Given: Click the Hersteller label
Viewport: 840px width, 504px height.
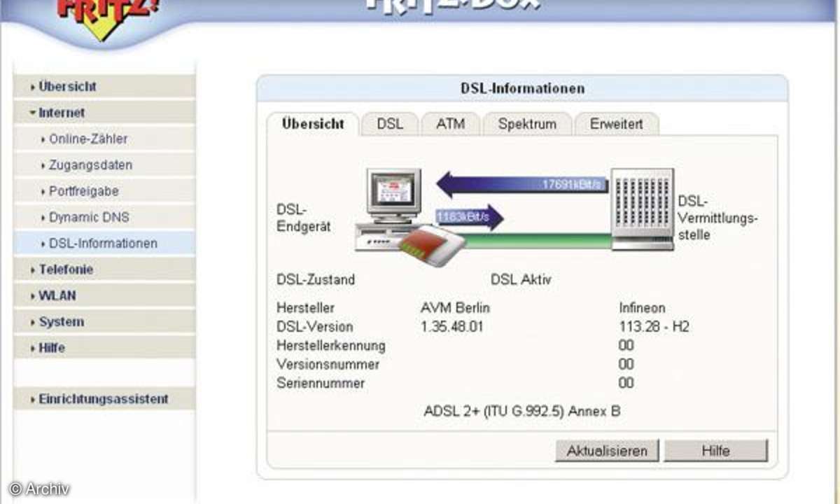Looking at the screenshot, I should [306, 308].
